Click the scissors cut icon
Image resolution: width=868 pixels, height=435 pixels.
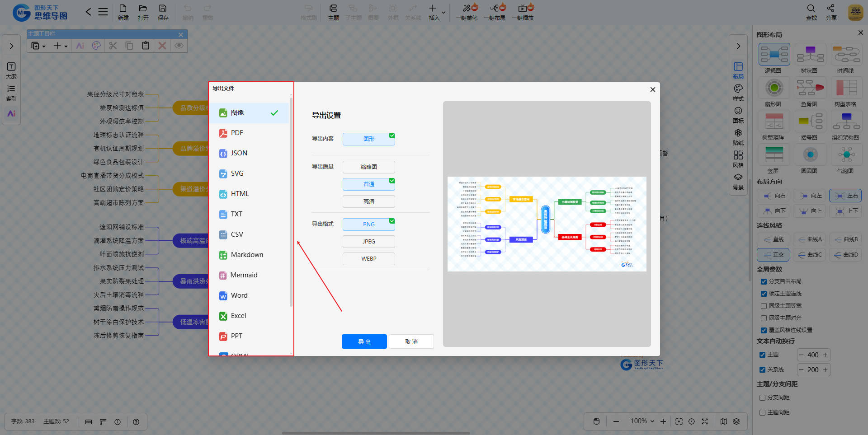tap(113, 46)
